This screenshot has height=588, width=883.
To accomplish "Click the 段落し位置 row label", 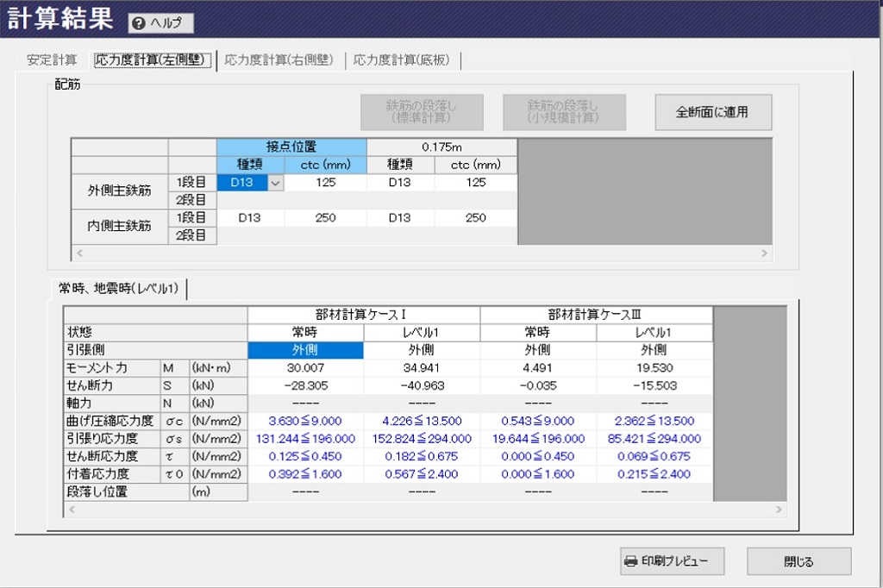I will [127, 491].
